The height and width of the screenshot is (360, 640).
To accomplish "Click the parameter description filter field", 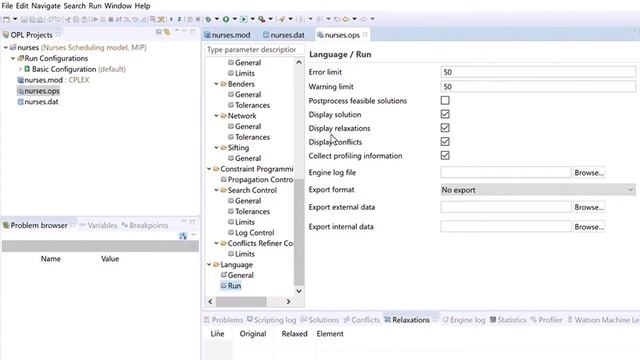I will [254, 49].
